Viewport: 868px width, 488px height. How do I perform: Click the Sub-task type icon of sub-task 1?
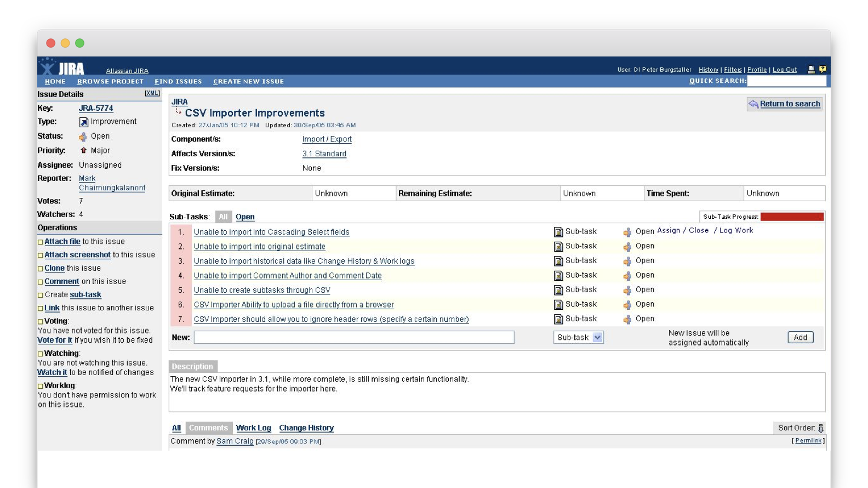point(558,232)
